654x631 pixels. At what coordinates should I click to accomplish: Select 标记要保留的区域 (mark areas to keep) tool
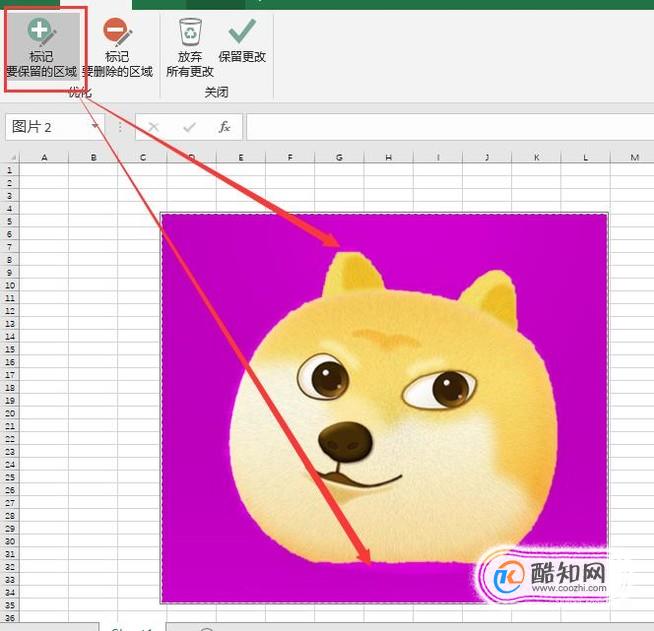click(42, 47)
